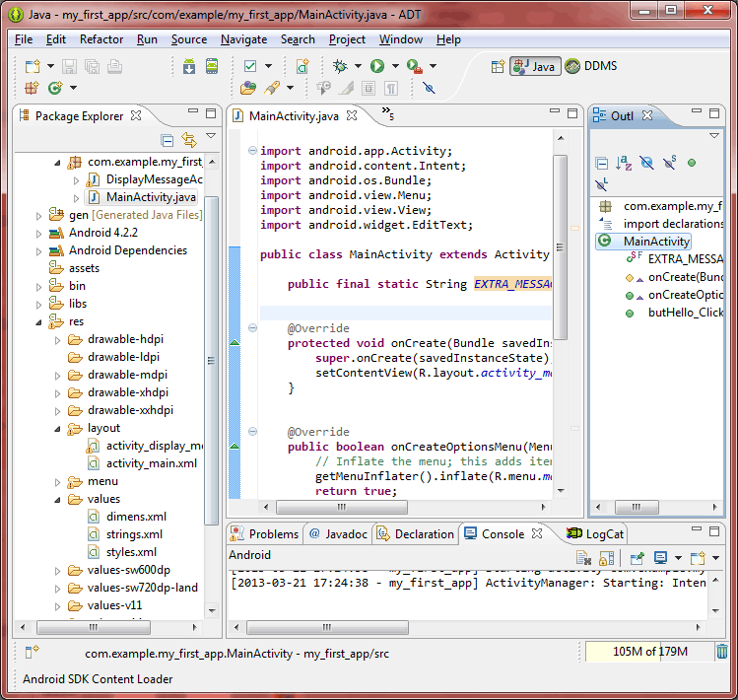The width and height of the screenshot is (738, 700).
Task: Select activity_main.xml in layout folder
Action: [x=152, y=463]
